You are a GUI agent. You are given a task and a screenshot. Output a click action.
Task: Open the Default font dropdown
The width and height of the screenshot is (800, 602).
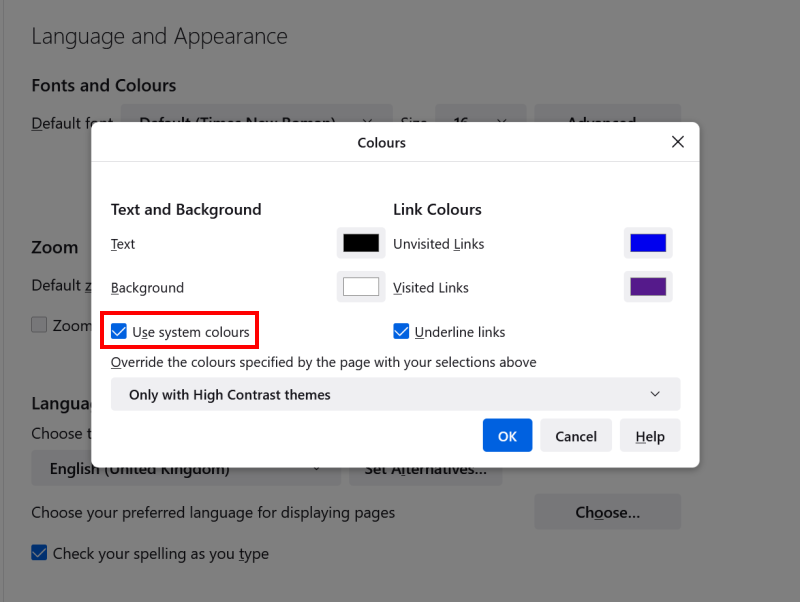256,117
